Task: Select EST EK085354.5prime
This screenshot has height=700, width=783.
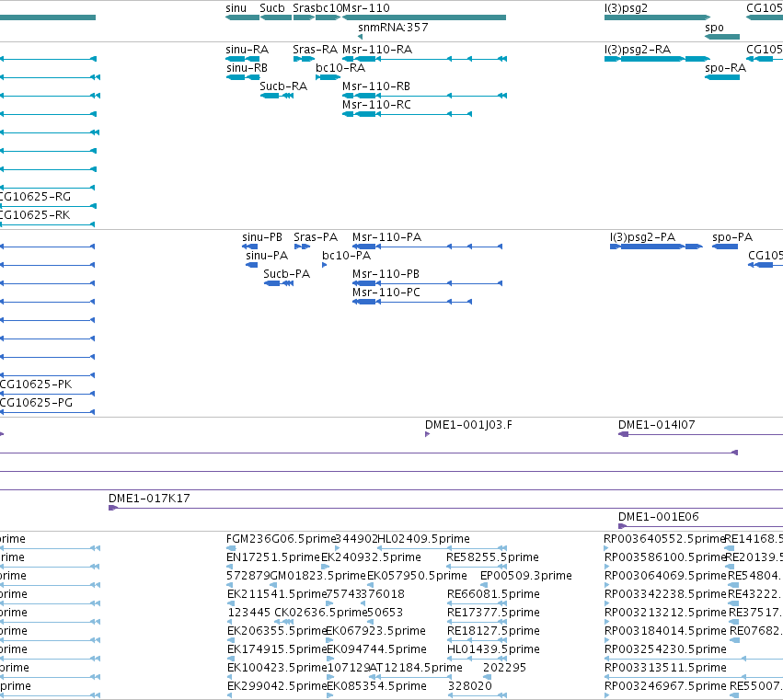Action: [376, 686]
